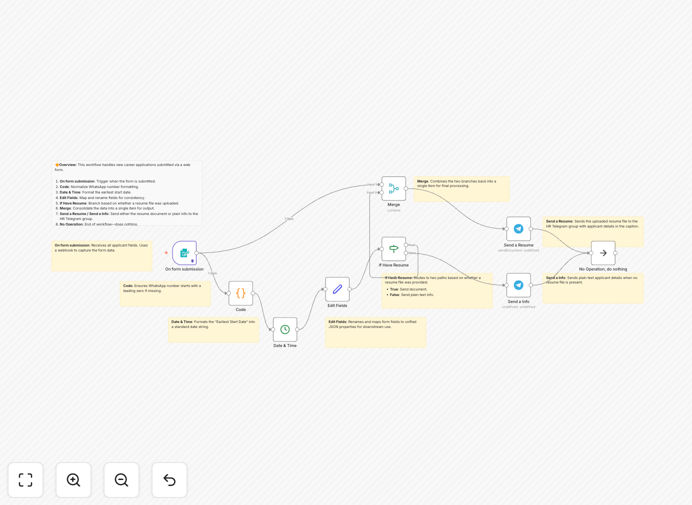Select the Code node curly braces icon

[241, 293]
